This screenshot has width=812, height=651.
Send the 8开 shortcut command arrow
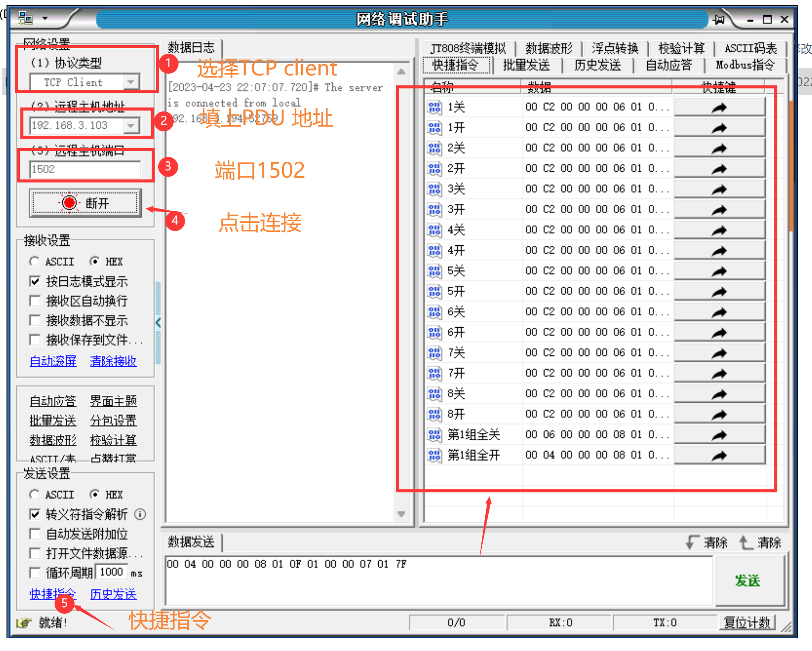(x=719, y=415)
